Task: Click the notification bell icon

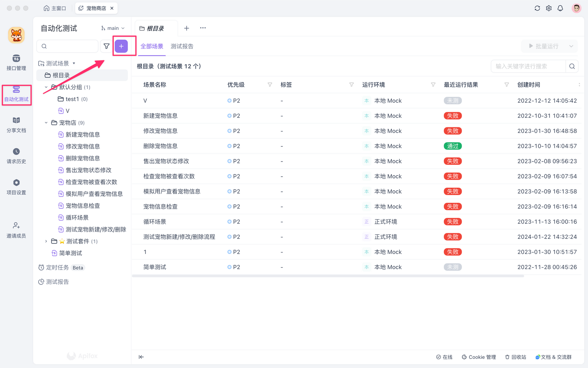Action: point(560,8)
